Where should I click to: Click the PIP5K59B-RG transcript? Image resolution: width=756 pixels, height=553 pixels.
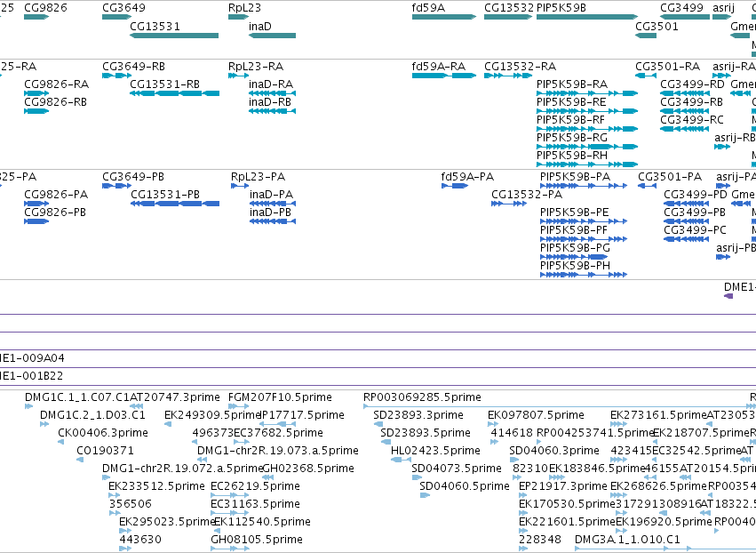(x=587, y=147)
